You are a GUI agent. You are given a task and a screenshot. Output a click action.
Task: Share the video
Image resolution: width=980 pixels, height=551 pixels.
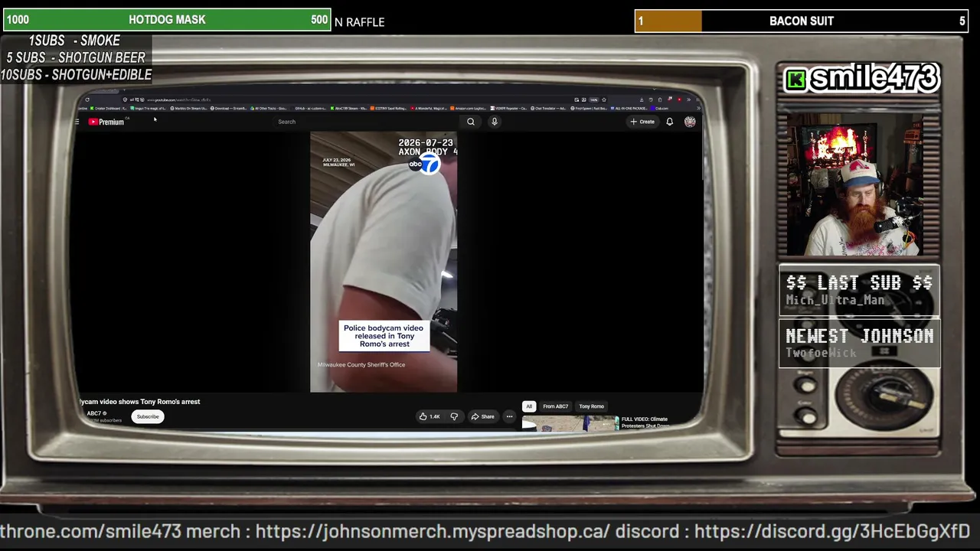[x=483, y=416]
